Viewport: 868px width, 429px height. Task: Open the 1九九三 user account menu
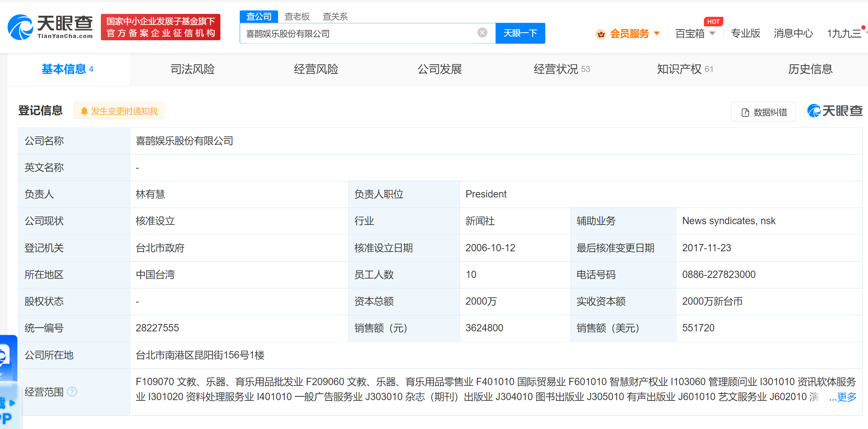[x=844, y=34]
